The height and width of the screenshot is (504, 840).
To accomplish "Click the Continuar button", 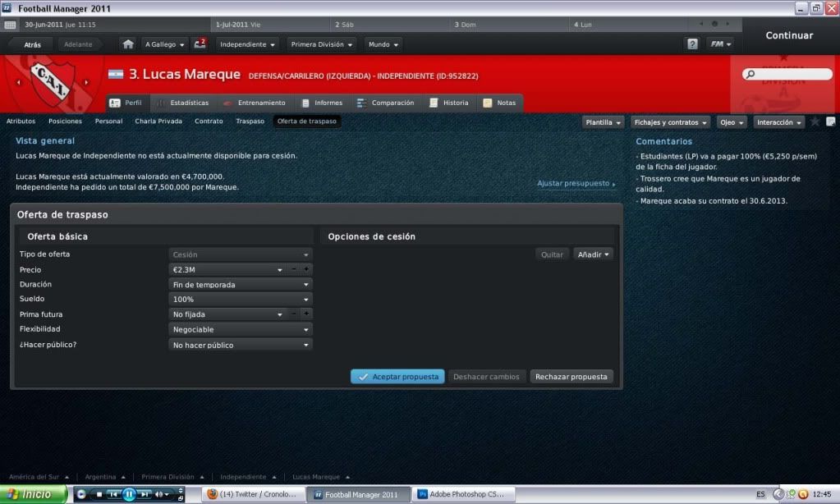I will 789,35.
